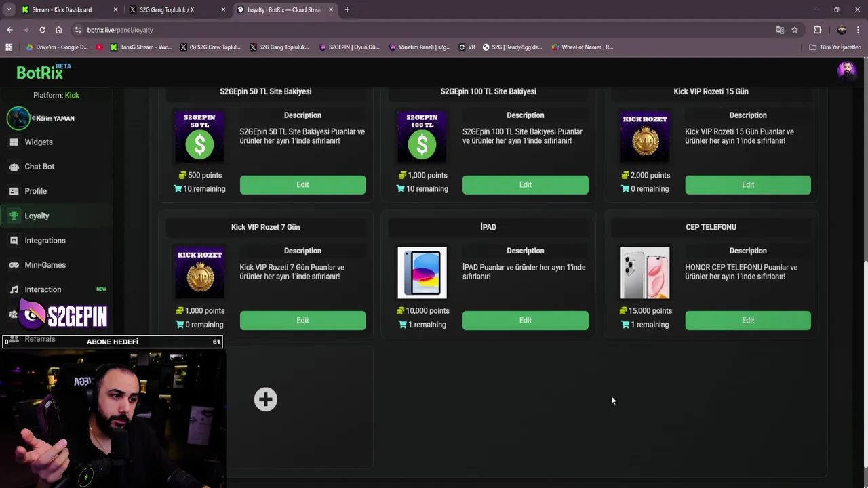Click the S2GEPIN 50 TL thumbnail

tap(199, 137)
